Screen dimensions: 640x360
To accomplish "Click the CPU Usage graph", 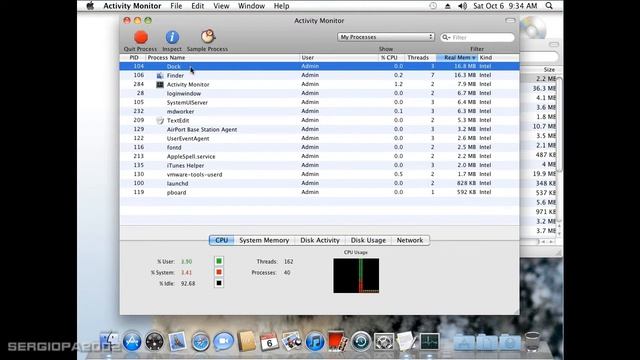I will (x=356, y=276).
